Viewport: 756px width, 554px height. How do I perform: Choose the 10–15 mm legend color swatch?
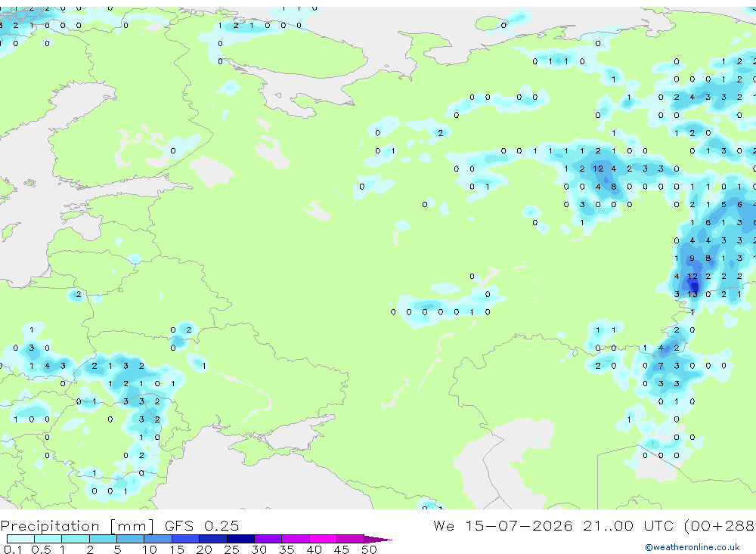158,539
